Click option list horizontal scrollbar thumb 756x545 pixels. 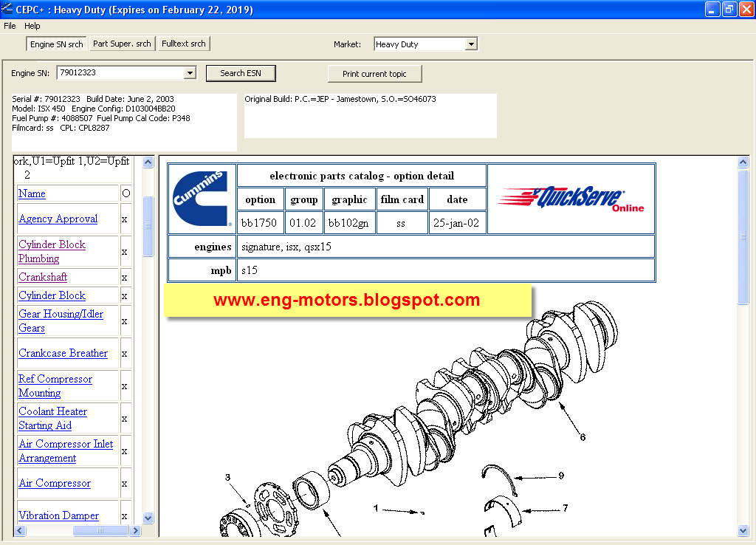coord(100,530)
